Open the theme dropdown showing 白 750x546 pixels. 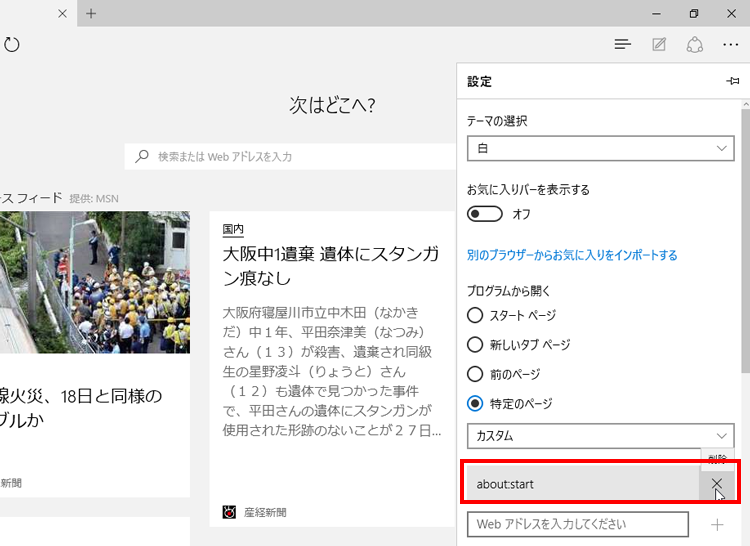[x=600, y=148]
